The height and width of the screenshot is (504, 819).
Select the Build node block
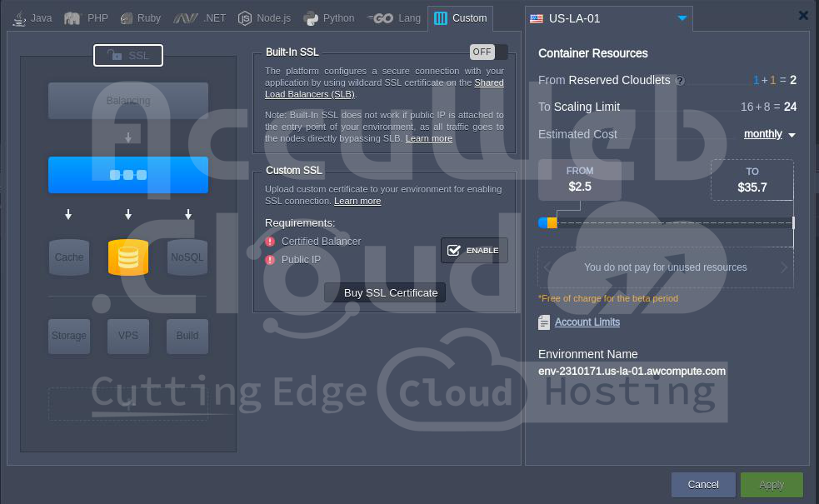[x=187, y=336]
